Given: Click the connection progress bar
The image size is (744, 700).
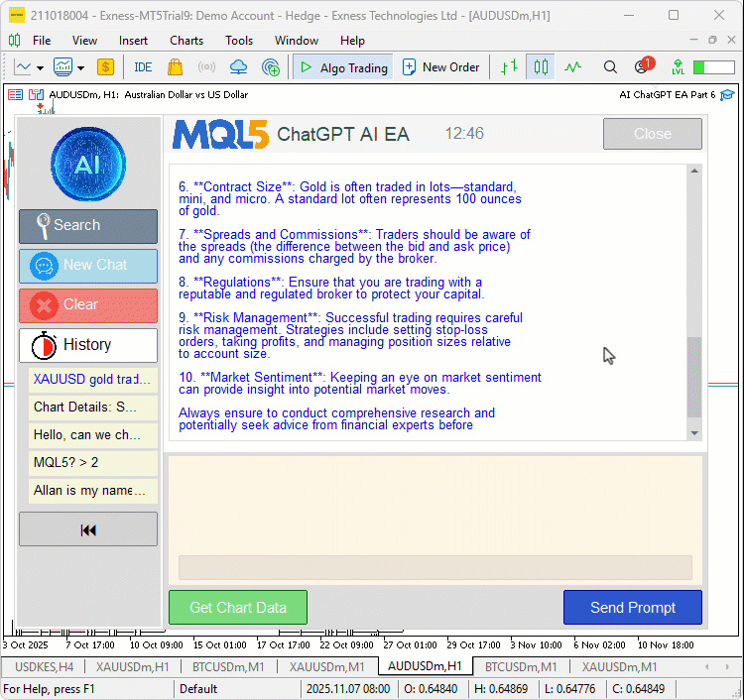Looking at the screenshot, I should click(713, 67).
